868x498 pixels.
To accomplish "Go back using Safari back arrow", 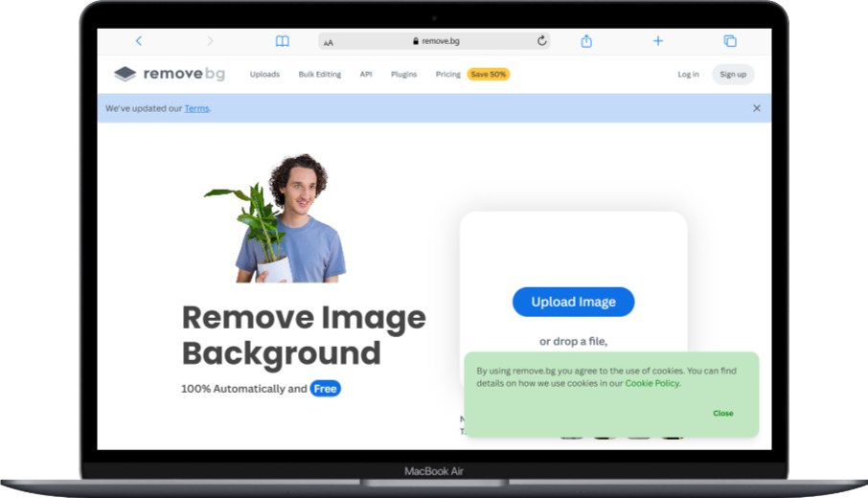I will (139, 41).
